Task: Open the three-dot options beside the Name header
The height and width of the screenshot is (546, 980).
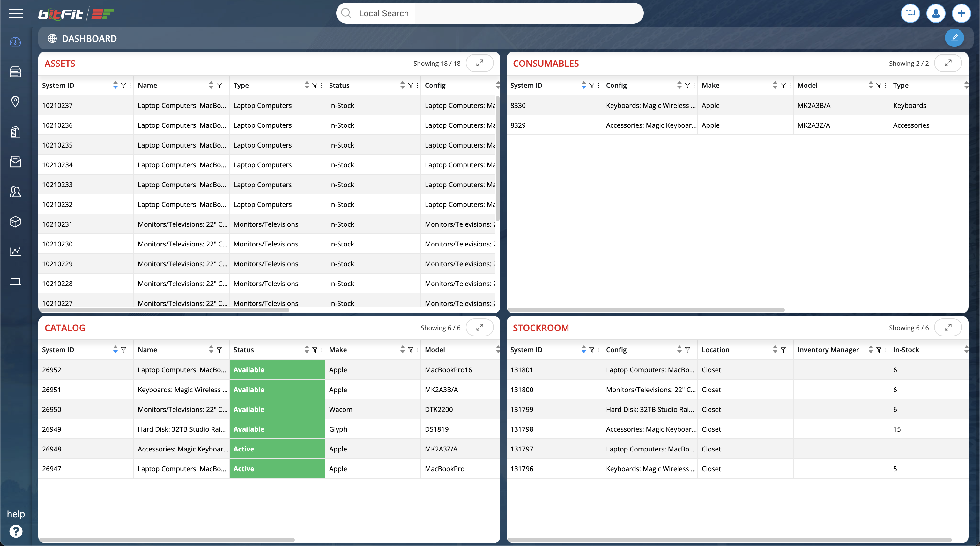Action: click(x=225, y=85)
